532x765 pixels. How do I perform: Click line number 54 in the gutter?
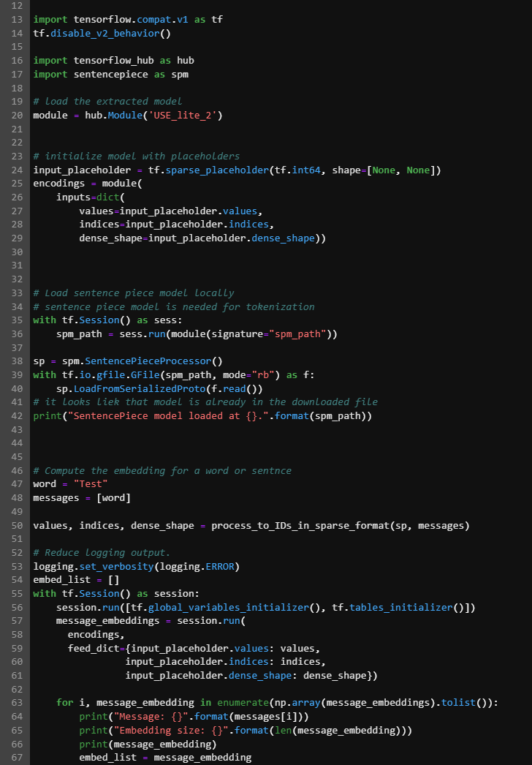tap(17, 580)
